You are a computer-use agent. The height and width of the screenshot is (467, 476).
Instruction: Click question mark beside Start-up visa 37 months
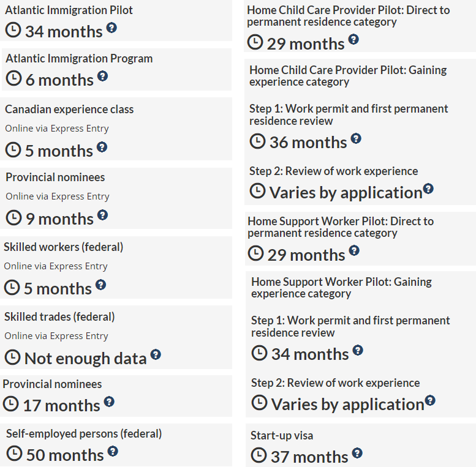357,453
